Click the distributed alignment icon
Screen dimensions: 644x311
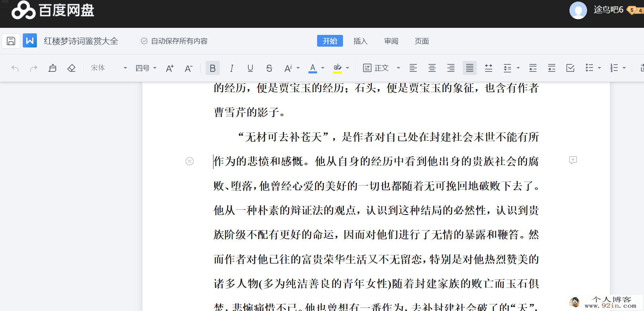[x=489, y=68]
